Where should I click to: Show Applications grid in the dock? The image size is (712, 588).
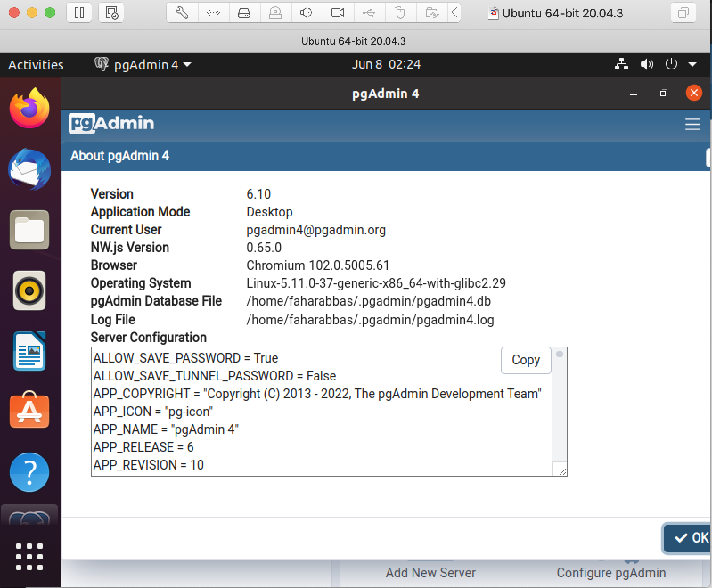(29, 556)
